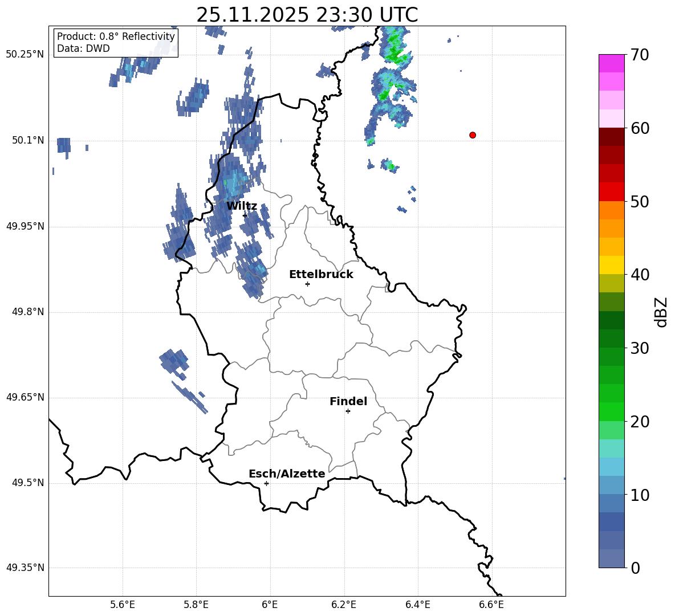Click the 60 value on the colorbar
The width and height of the screenshot is (675, 616).
coord(640,128)
